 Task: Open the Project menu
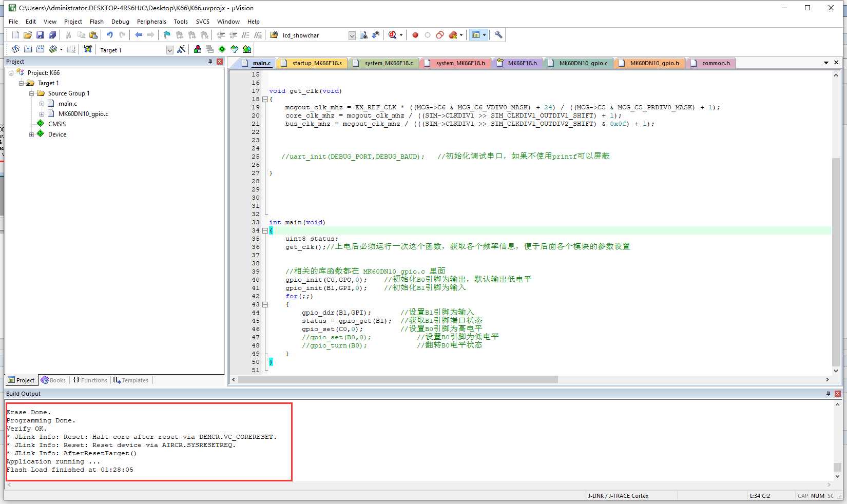coord(73,22)
